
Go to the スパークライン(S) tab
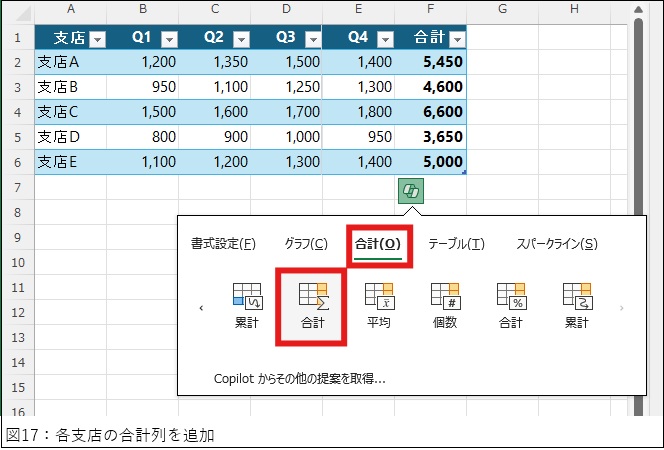click(556, 244)
